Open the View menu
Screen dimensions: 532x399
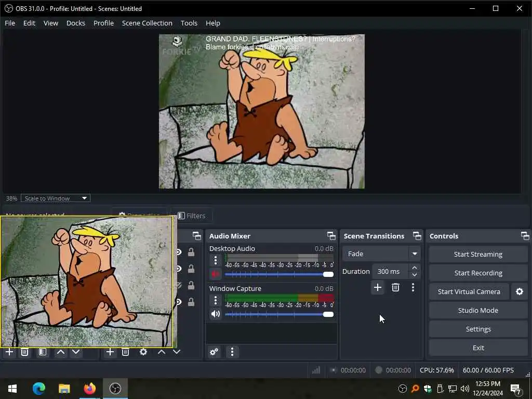click(50, 23)
